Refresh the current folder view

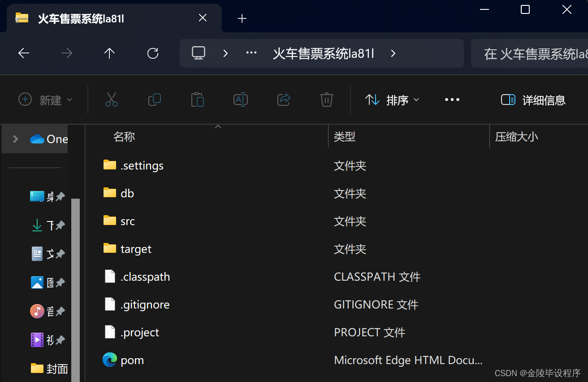[x=153, y=54]
